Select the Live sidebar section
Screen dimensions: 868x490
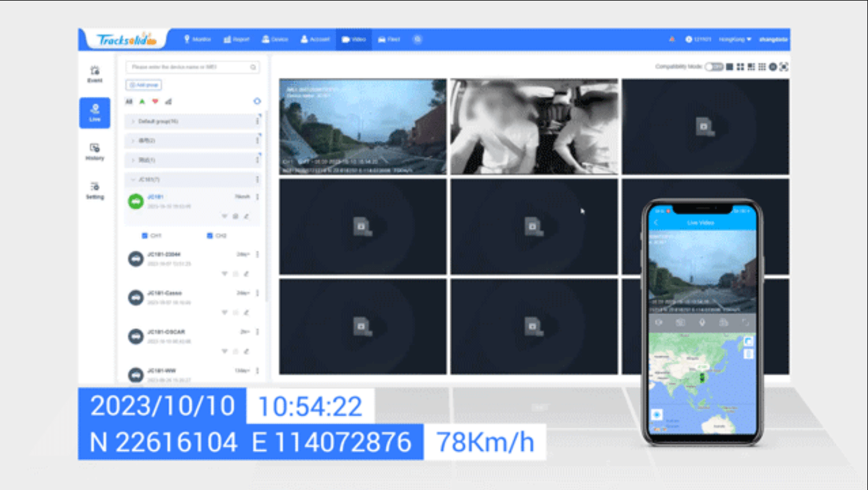(x=94, y=113)
